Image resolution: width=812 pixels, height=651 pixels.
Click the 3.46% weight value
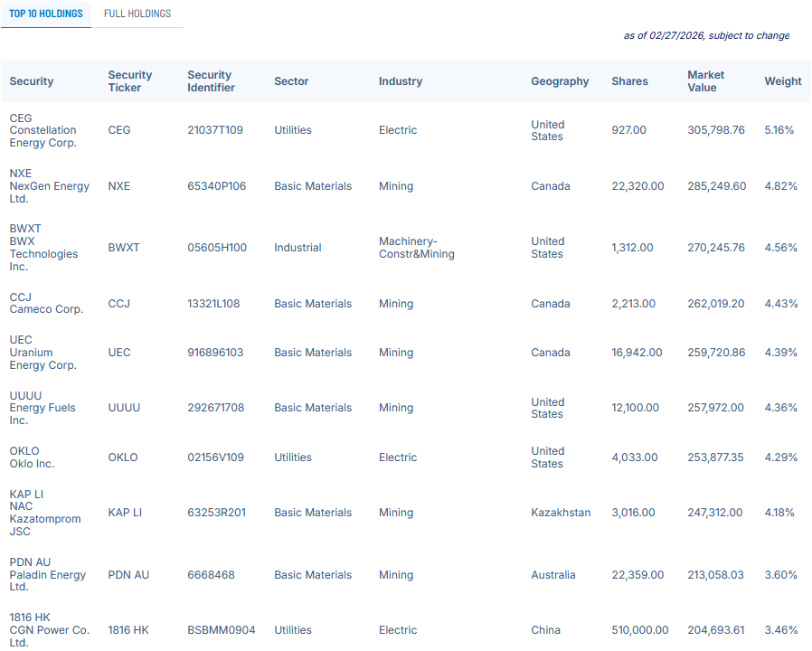point(780,630)
